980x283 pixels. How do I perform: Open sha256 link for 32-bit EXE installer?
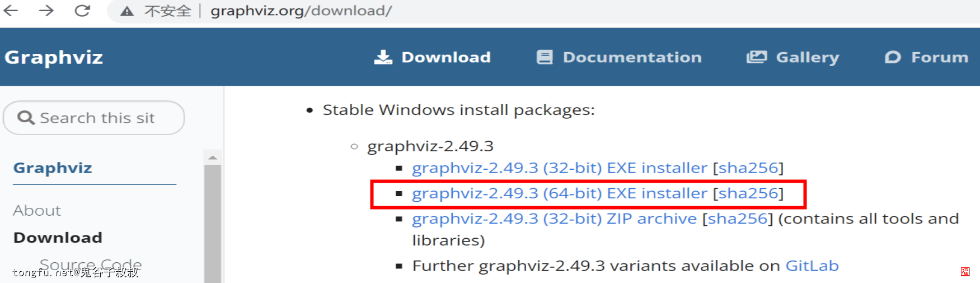pos(748,168)
